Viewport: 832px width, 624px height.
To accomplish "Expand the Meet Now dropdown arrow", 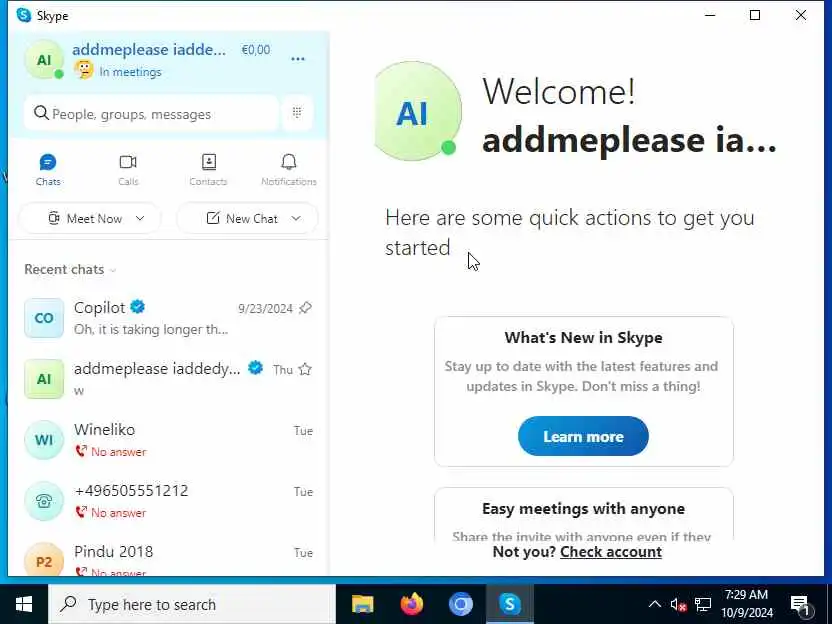I will pos(140,218).
